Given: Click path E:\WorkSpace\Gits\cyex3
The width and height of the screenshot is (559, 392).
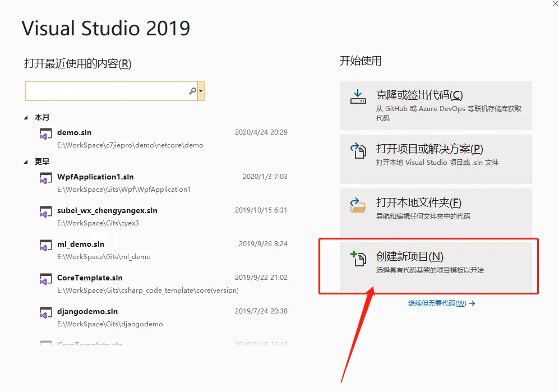Looking at the screenshot, I should point(98,223).
